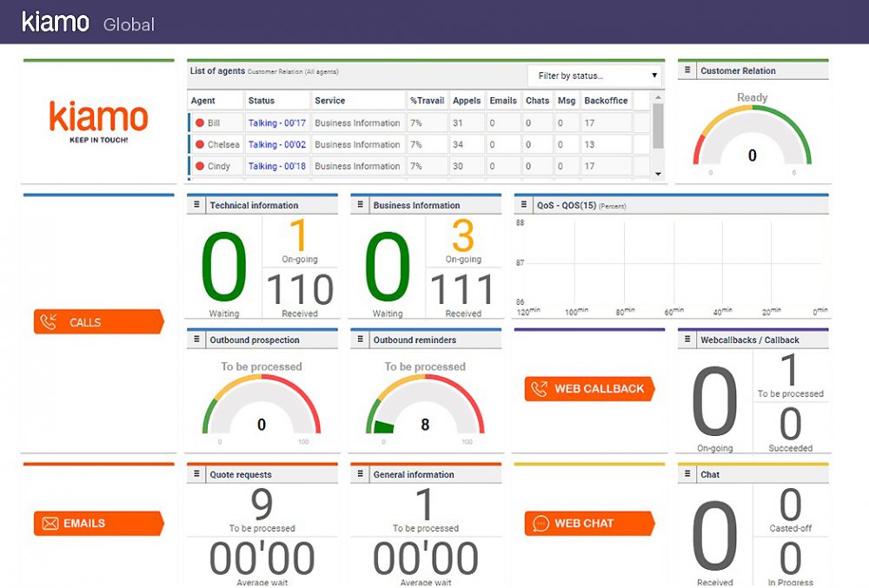This screenshot has width=869, height=588.
Task: Select agent name Cindy in the list
Action: click(x=218, y=166)
